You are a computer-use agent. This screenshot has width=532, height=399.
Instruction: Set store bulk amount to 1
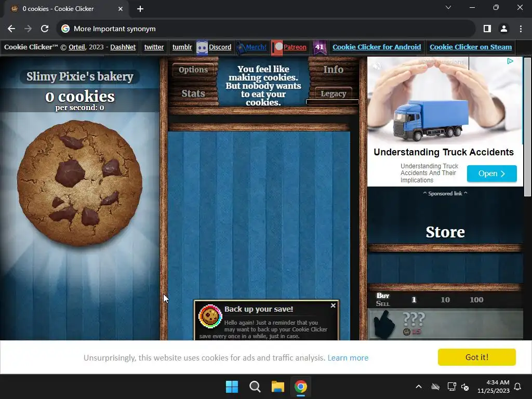tap(414, 300)
